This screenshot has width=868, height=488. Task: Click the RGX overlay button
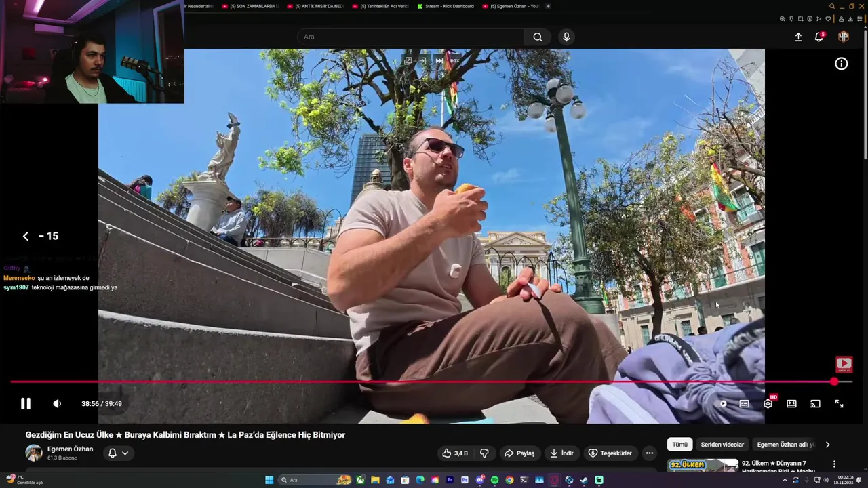pos(455,60)
